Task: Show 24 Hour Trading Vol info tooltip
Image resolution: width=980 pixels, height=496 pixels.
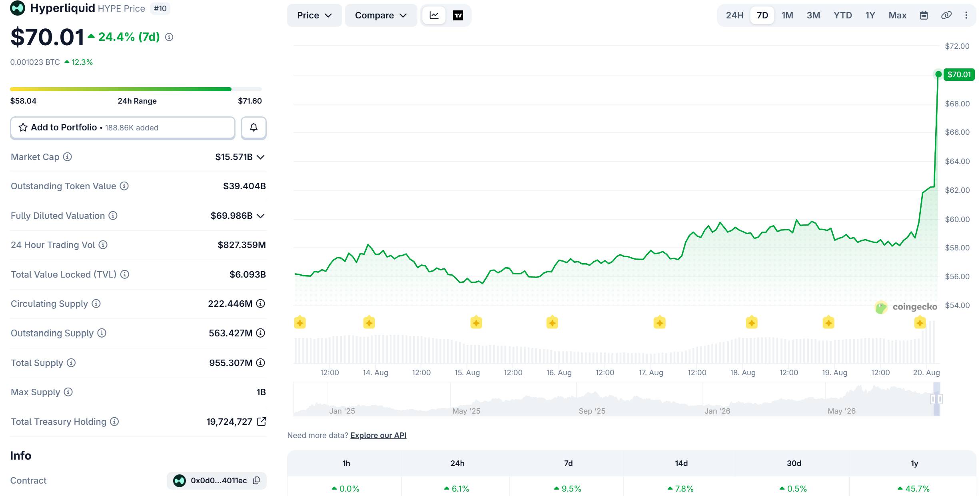Action: click(103, 245)
